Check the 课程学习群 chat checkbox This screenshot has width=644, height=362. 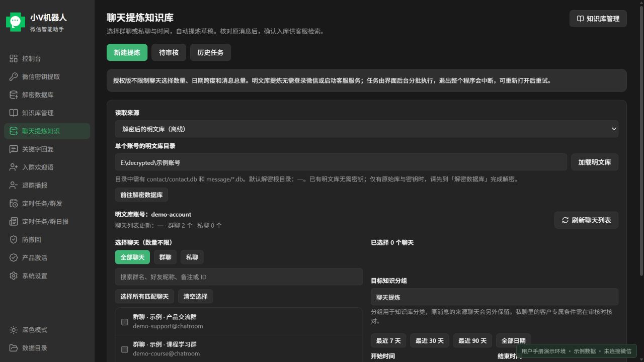[x=125, y=349]
